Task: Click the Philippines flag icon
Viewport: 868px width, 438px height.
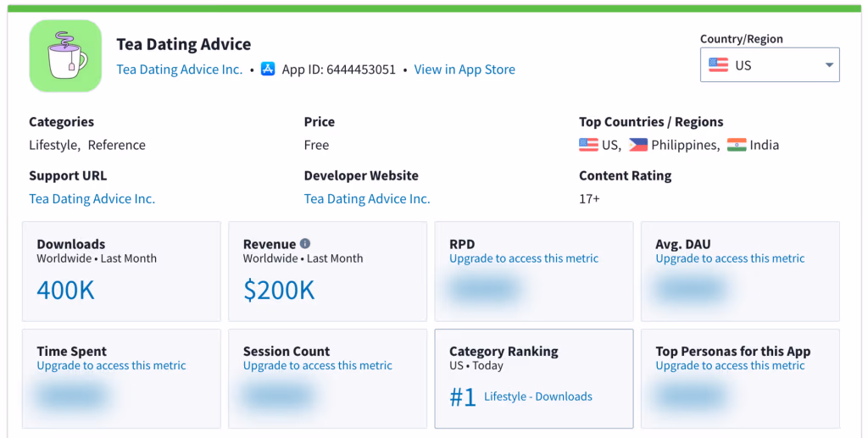Action: pos(637,145)
